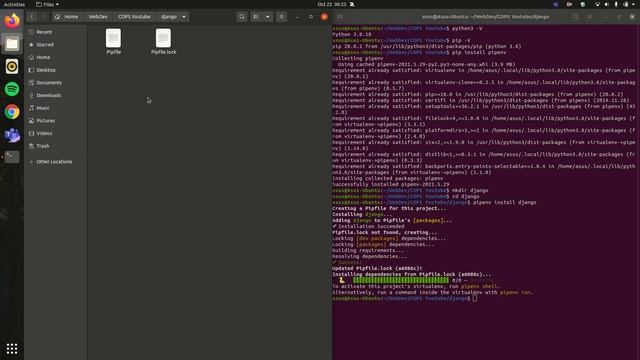Screen dimensions: 640x360
Task: Open the Files app menu in top bar
Action: pyautogui.click(x=47, y=4)
